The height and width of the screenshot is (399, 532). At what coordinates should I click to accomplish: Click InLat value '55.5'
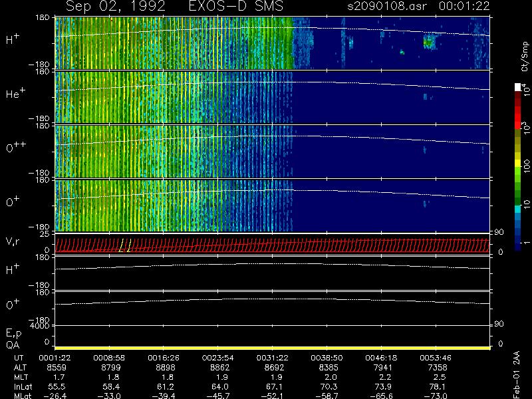point(57,386)
